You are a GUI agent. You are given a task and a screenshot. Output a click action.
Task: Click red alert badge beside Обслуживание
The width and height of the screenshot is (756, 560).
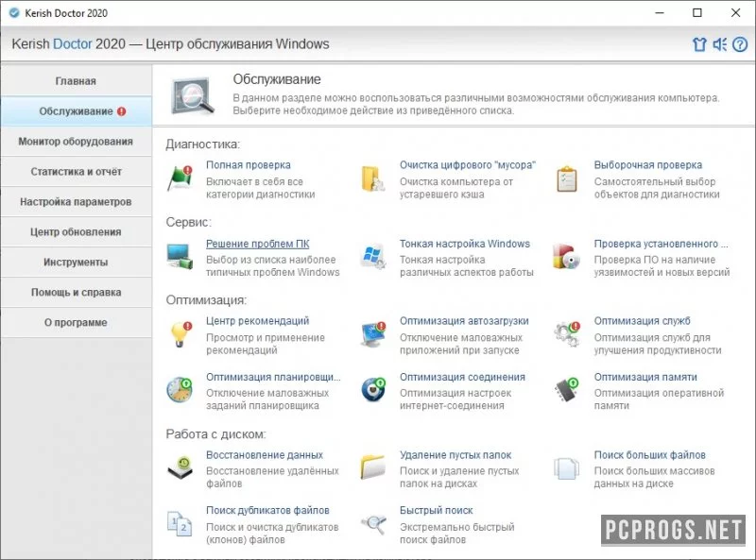coord(122,111)
